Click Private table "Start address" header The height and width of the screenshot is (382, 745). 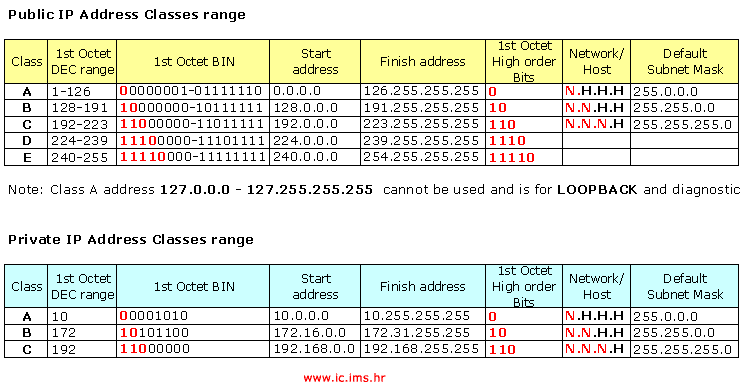pos(315,286)
